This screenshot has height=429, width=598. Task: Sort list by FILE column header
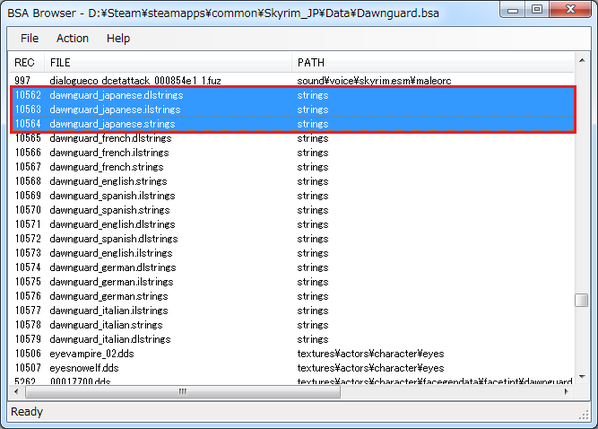[x=168, y=62]
